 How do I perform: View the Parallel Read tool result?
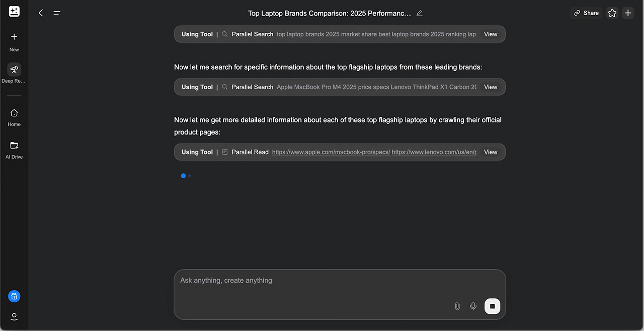tap(491, 152)
